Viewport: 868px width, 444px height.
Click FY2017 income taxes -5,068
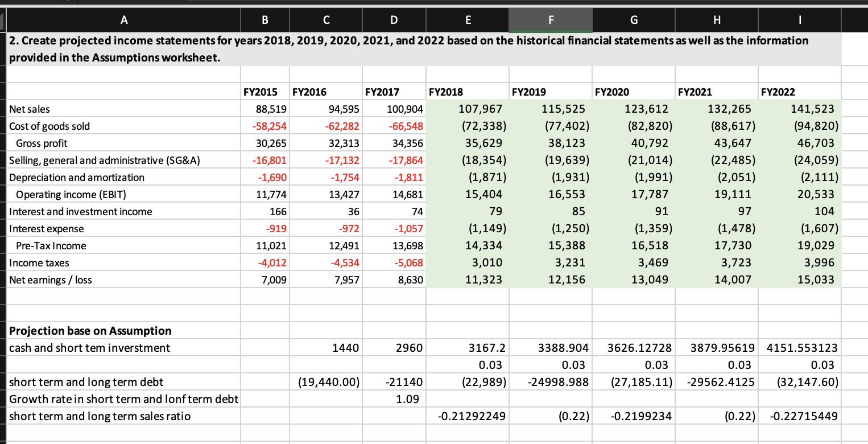[408, 262]
